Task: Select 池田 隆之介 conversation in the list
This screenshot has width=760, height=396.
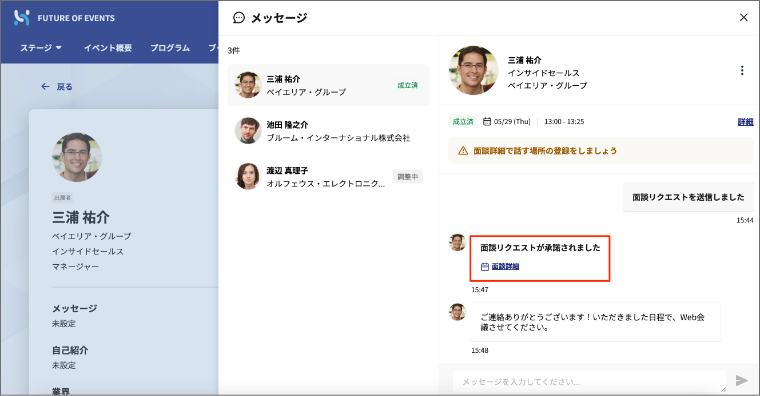Action: pos(328,131)
